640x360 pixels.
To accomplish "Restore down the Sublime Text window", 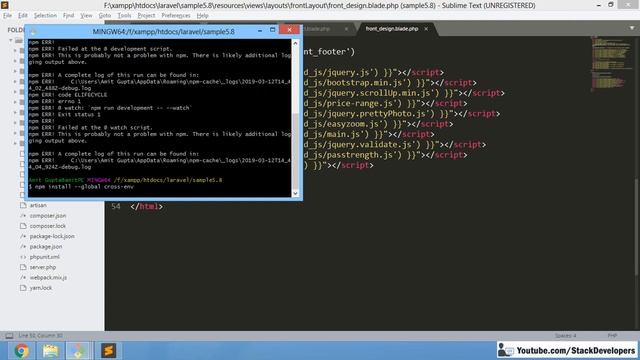I will pos(611,5).
